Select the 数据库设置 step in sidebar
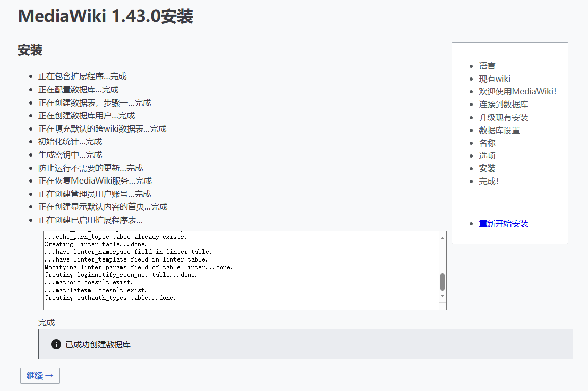The height and width of the screenshot is (391, 588). pyautogui.click(x=499, y=131)
